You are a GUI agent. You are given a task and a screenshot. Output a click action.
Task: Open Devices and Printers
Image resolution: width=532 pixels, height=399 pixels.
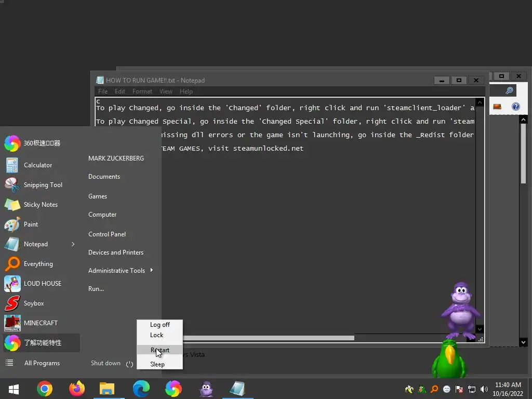point(116,253)
